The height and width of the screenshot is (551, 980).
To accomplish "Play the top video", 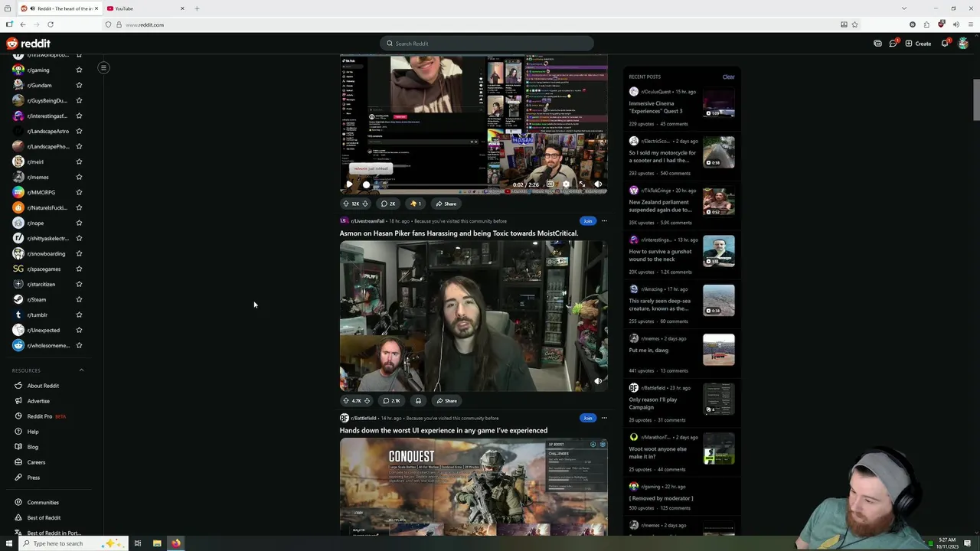I will click(x=349, y=184).
